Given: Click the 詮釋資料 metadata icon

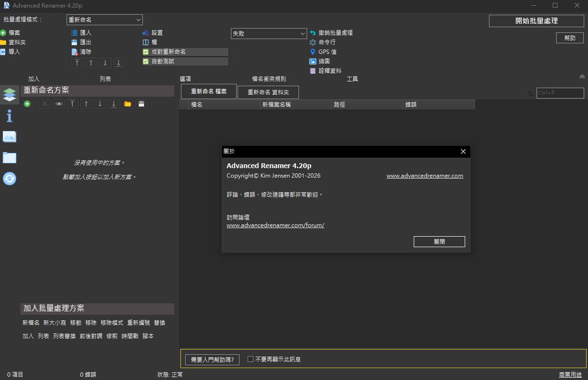Looking at the screenshot, I should (x=313, y=71).
